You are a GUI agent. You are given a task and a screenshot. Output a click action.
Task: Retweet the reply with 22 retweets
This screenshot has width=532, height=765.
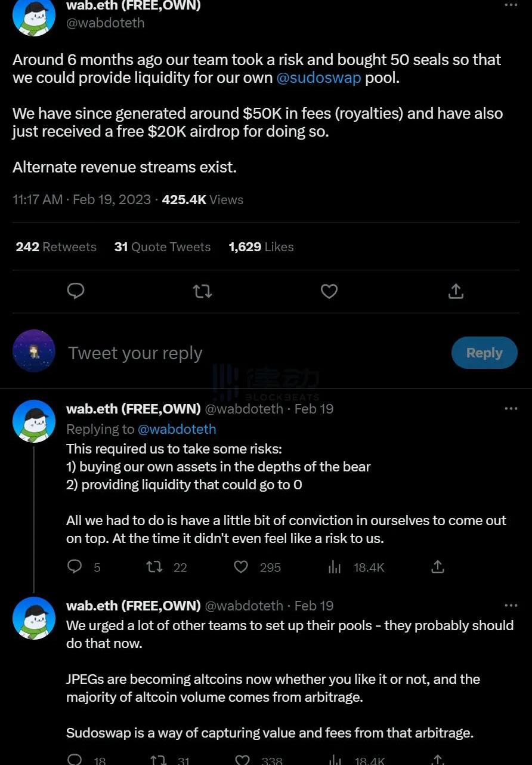tap(154, 566)
